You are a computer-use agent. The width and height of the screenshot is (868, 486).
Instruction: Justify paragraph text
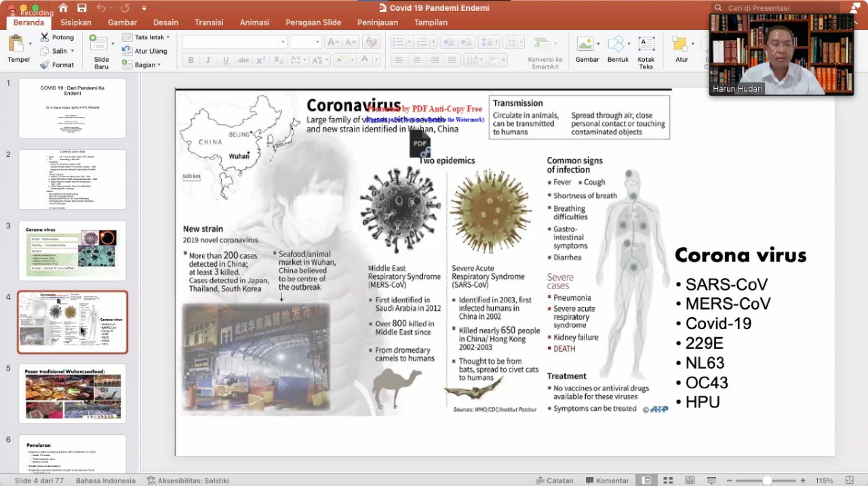tap(451, 60)
